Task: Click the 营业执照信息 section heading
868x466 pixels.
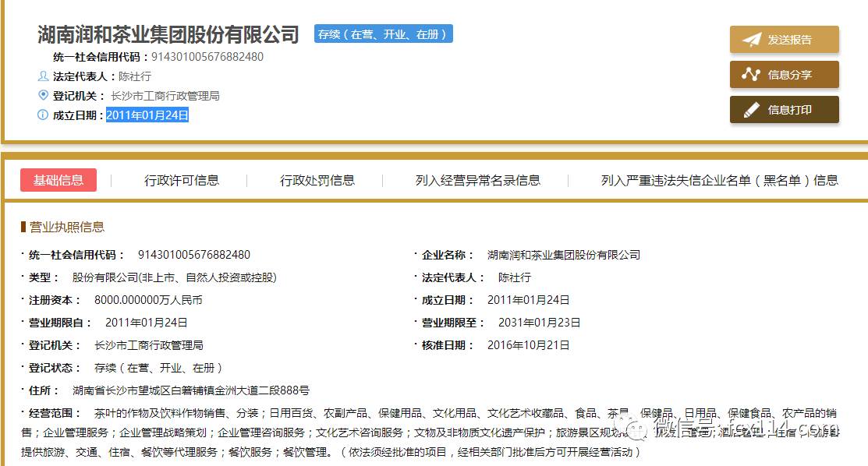Action: [x=66, y=227]
